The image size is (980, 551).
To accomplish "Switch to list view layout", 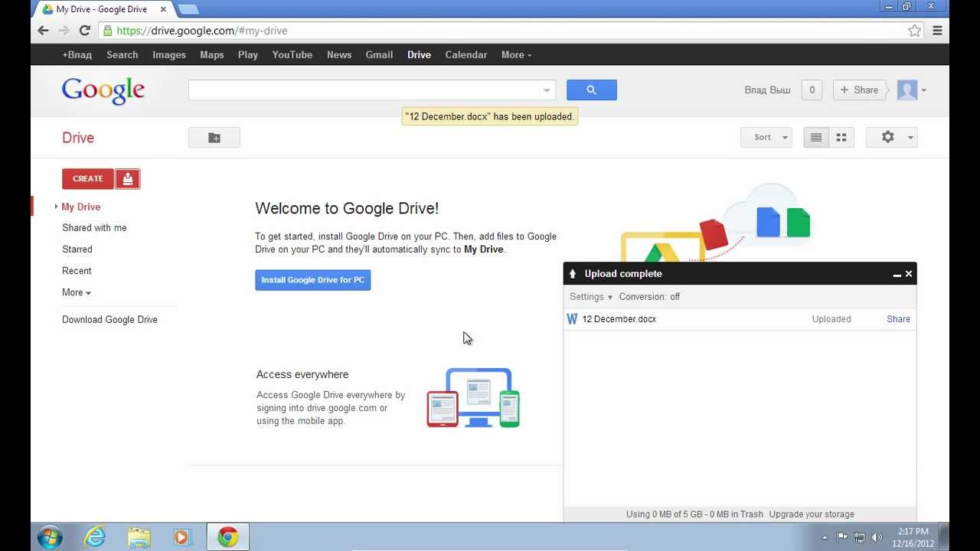I will pyautogui.click(x=816, y=138).
